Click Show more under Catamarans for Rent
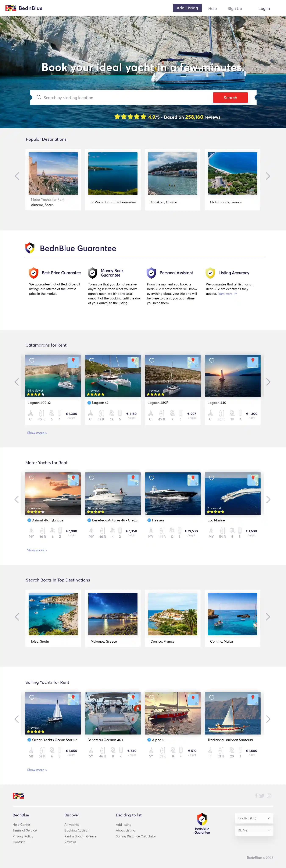This screenshot has height=868, width=286. click(37, 433)
